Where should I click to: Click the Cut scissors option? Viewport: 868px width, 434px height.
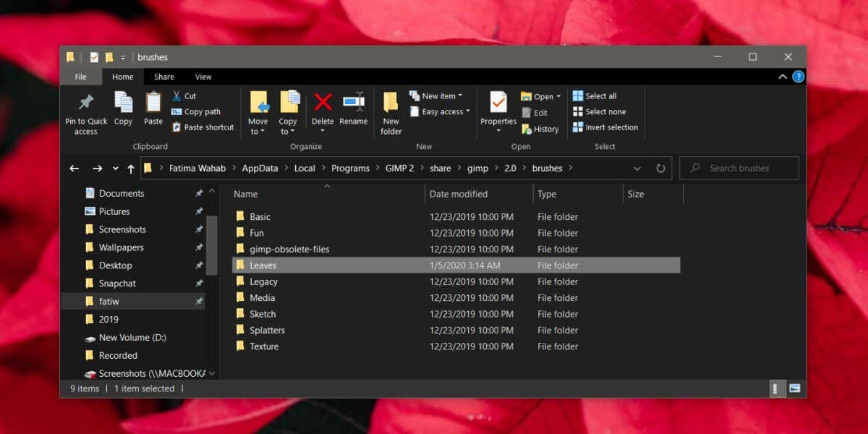184,95
